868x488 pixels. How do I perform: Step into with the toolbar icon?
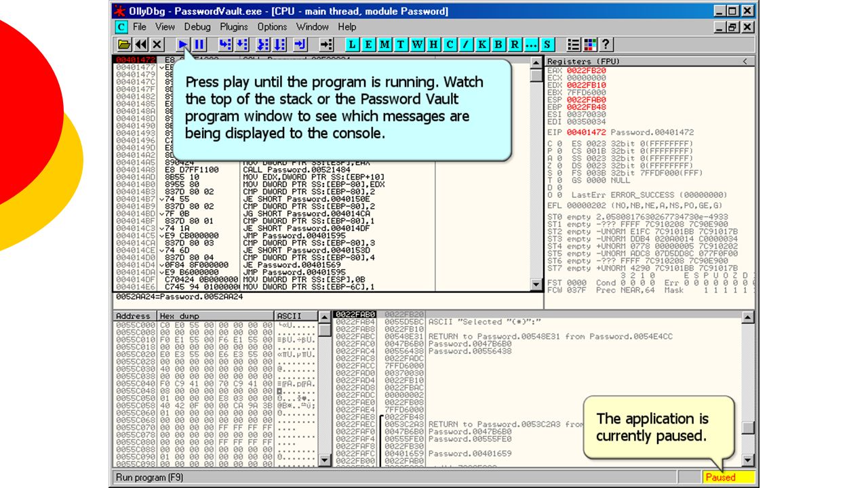click(x=226, y=45)
